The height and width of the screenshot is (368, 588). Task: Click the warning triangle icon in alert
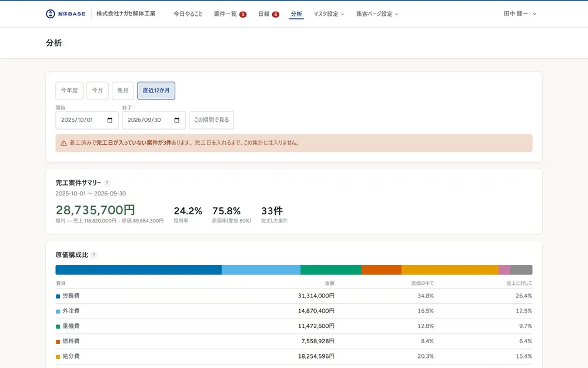[64, 143]
